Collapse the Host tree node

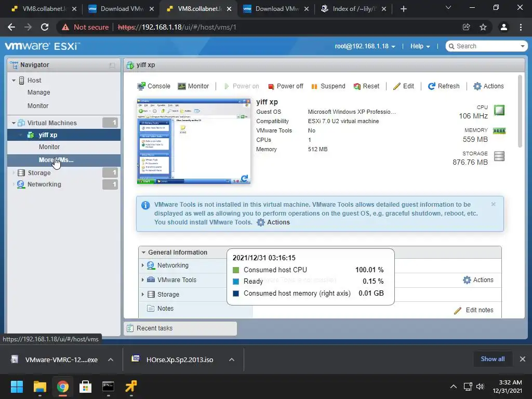pyautogui.click(x=14, y=81)
